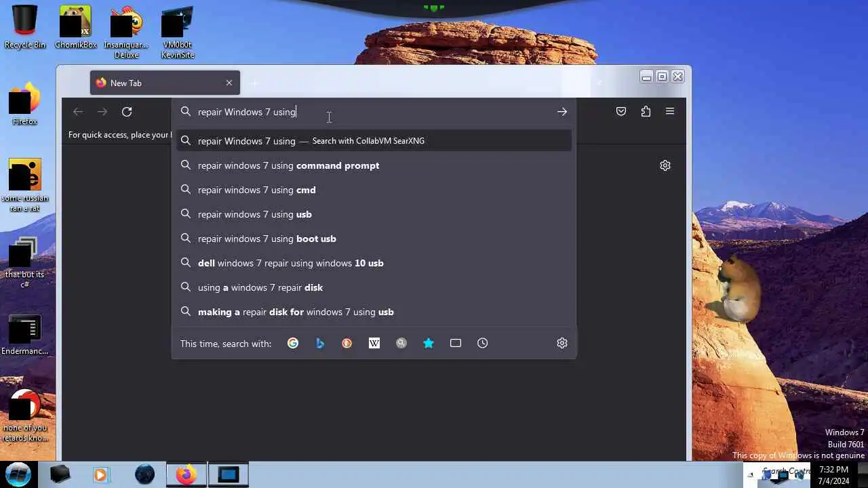The width and height of the screenshot is (868, 488).
Task: Show hidden tray icons arrow
Action: [x=750, y=474]
